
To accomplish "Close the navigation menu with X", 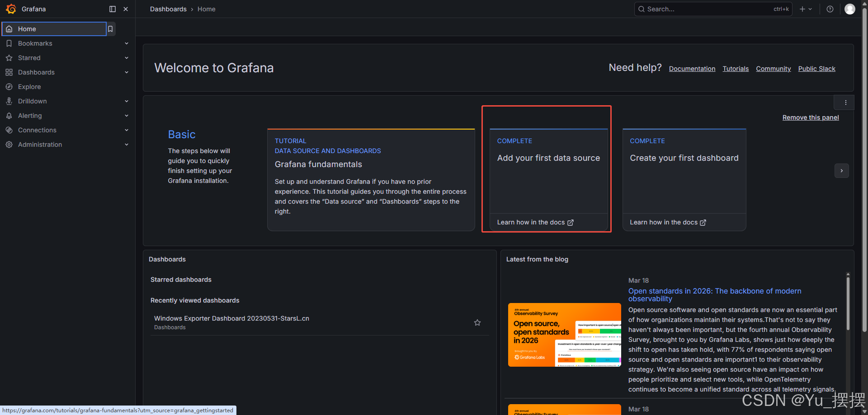I will [126, 9].
